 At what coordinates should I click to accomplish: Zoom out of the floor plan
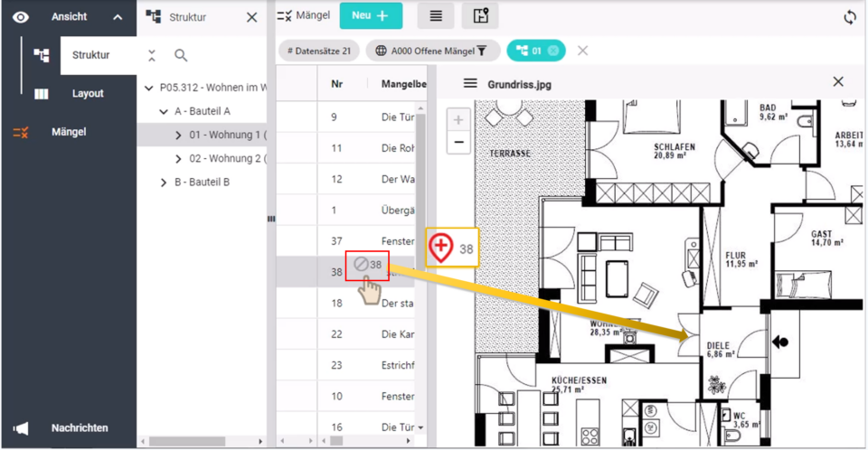coord(458,142)
